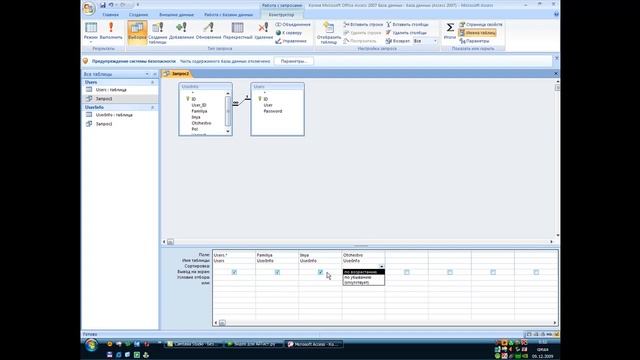Open the Режим view button in ribbon
Screen dimensions: 640x360
pos(91,32)
